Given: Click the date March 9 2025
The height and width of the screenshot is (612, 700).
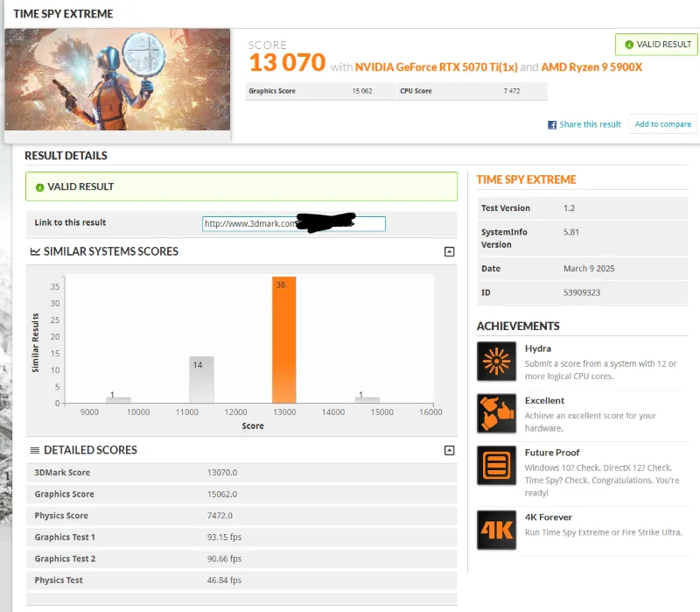Looking at the screenshot, I should coord(589,269).
